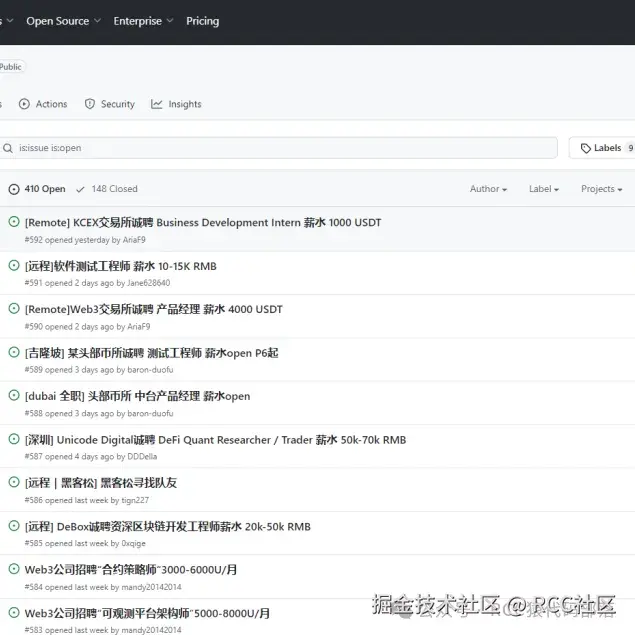Screen dimensions: 635x635
Task: Click the Labels tag icon
Action: coord(586,148)
